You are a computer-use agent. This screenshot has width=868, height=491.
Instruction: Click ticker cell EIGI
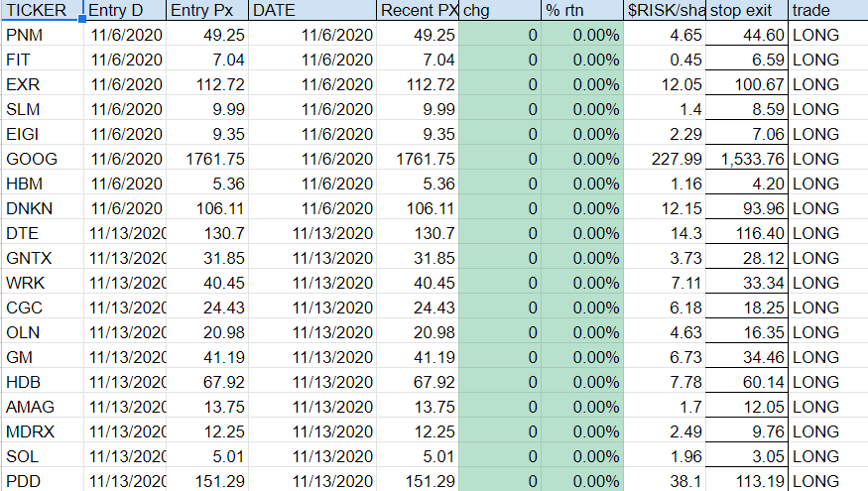point(42,134)
